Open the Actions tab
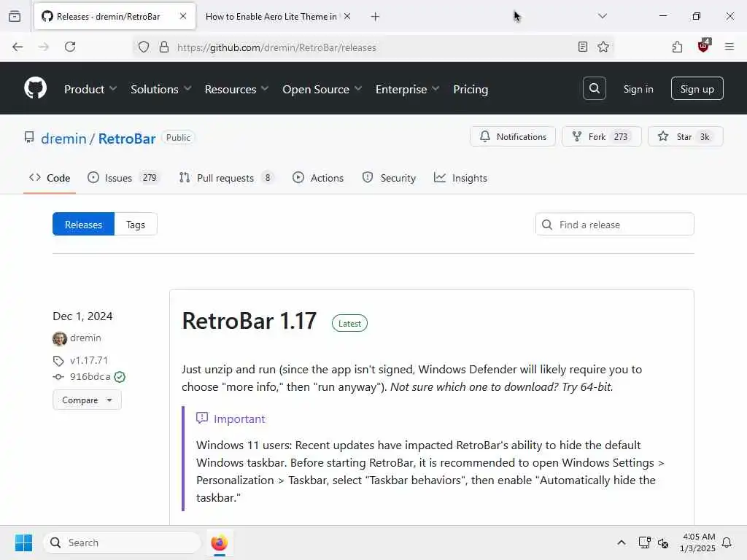 pyautogui.click(x=318, y=178)
